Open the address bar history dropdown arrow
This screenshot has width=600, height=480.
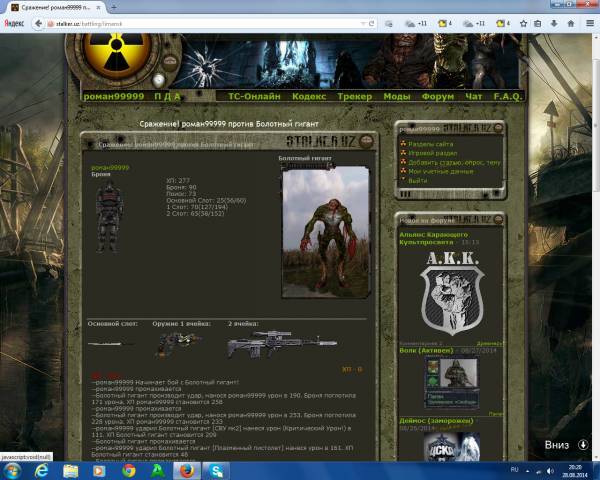[x=363, y=24]
